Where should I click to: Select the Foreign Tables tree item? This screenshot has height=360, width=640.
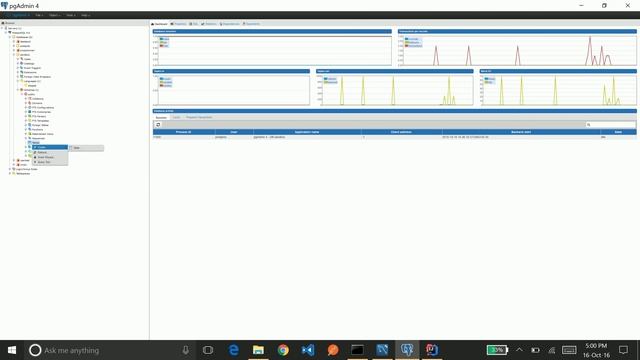point(40,125)
